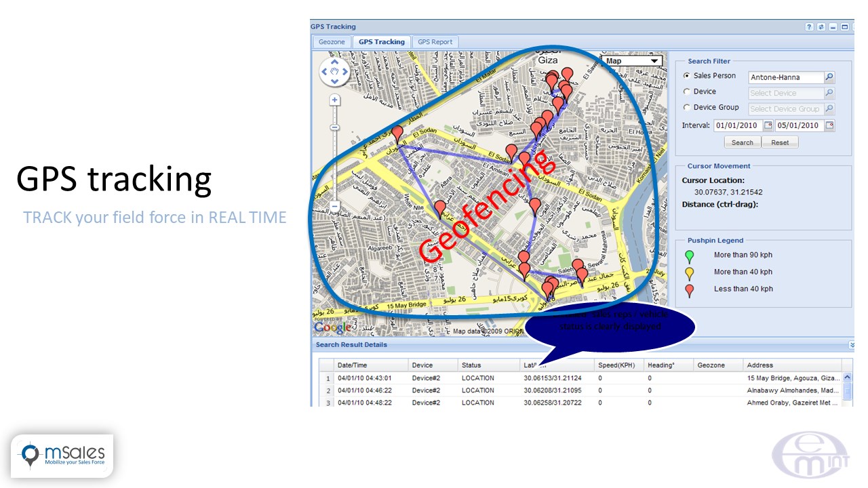Click the Sales Person field Antone-Hanna
This screenshot has height=488, width=868.
click(786, 77)
